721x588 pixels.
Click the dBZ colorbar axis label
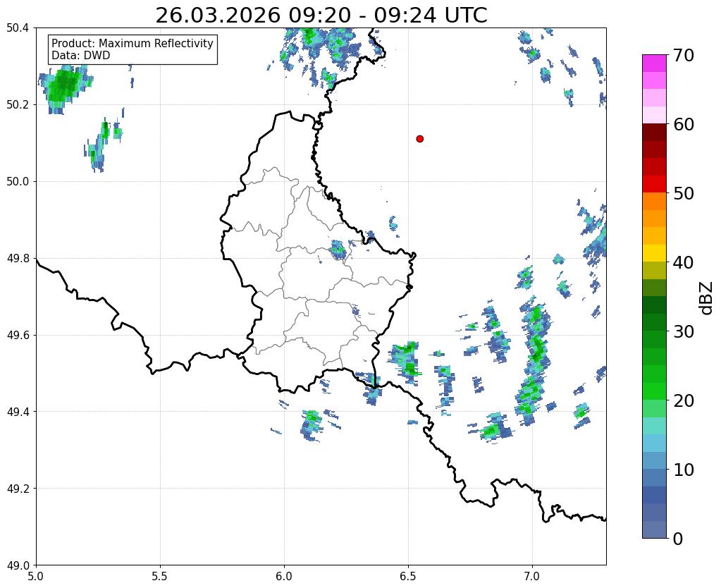pos(707,298)
